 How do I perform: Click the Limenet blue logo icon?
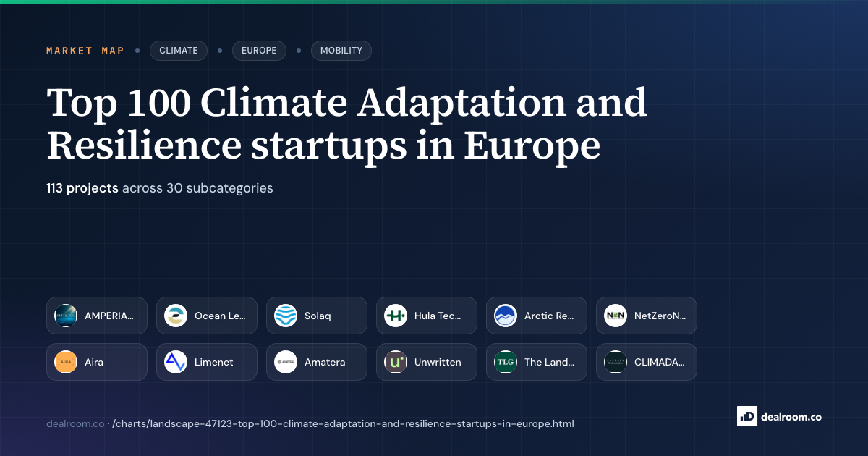(x=176, y=362)
